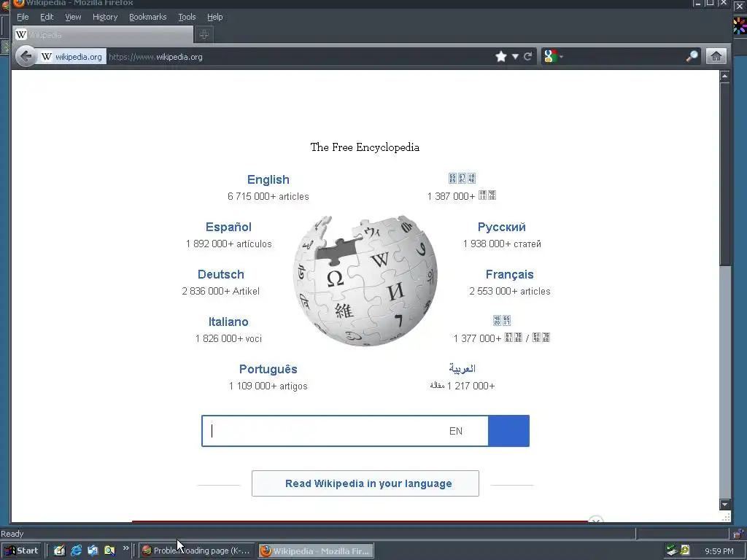This screenshot has width=747, height=560.
Task: Click the 6 715 000+ articles text
Action: (x=268, y=196)
